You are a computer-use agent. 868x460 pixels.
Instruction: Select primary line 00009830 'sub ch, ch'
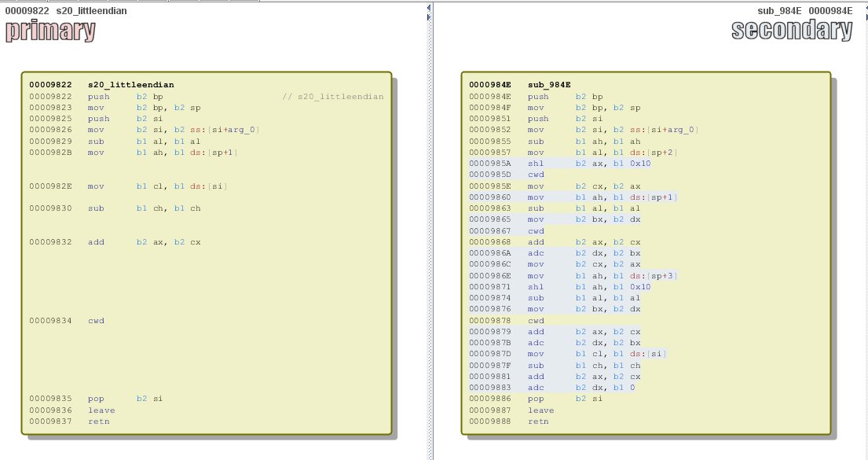(115, 208)
